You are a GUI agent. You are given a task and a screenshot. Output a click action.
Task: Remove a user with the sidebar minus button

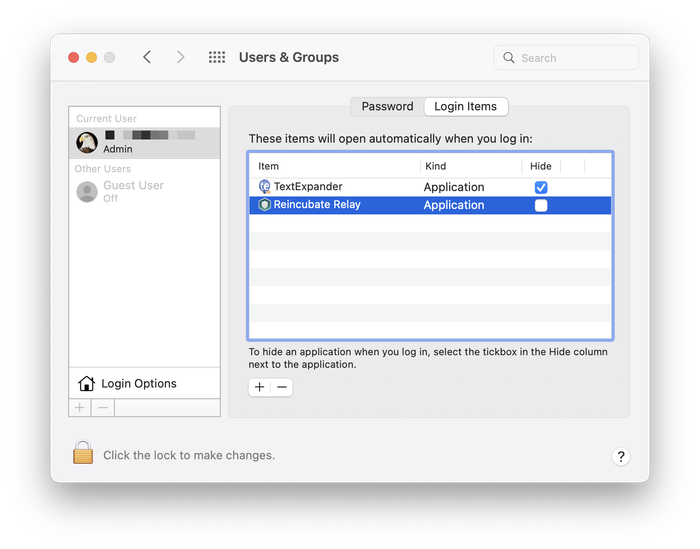[103, 408]
